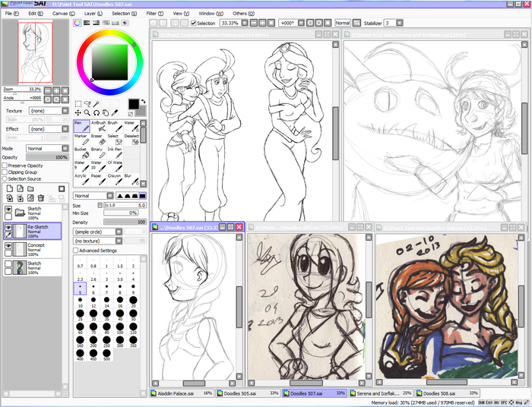This screenshot has width=532, height=407.
Task: Select the Binary pen tool
Action: coord(98,153)
